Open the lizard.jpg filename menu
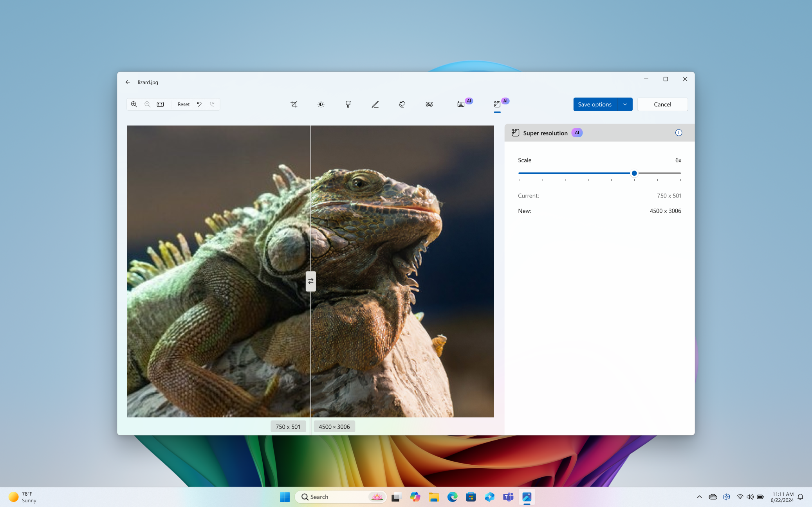 [x=148, y=82]
